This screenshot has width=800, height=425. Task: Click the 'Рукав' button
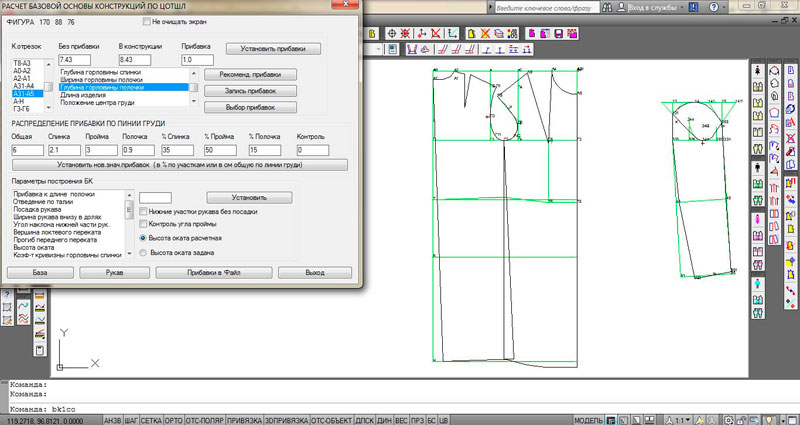(114, 272)
